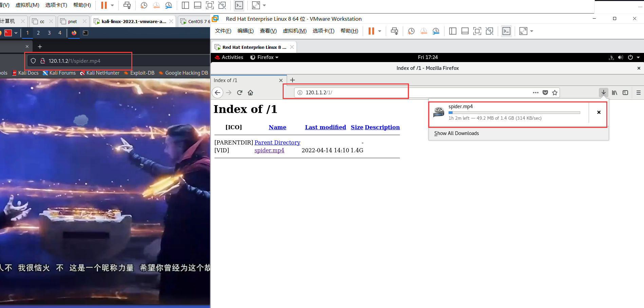Click spider.mp4 download progress bar

point(514,113)
